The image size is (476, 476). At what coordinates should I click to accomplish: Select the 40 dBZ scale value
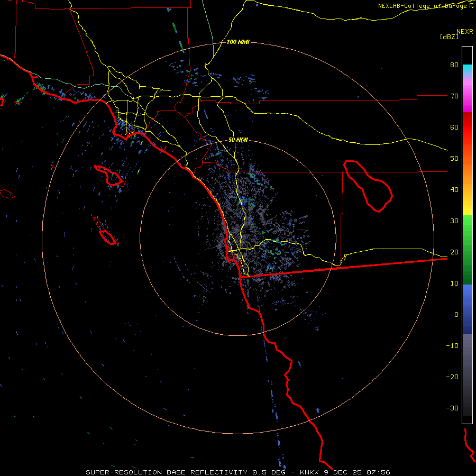(454, 190)
